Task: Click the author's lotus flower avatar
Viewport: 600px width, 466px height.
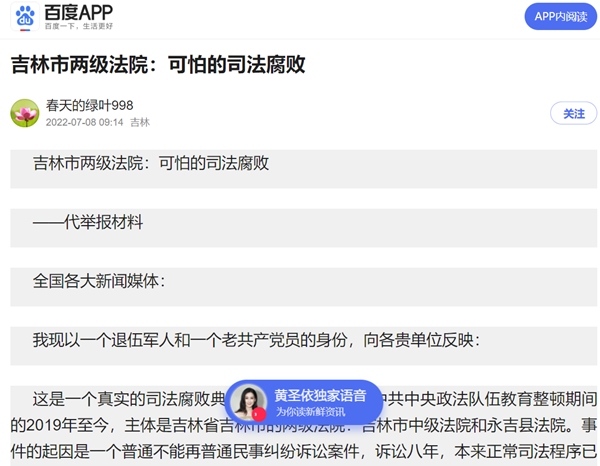Action: tap(25, 112)
